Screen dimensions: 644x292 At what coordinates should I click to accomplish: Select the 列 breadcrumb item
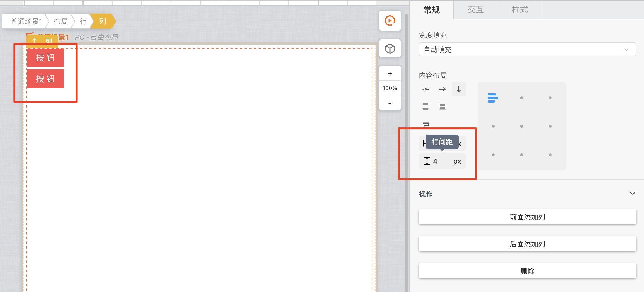point(103,21)
